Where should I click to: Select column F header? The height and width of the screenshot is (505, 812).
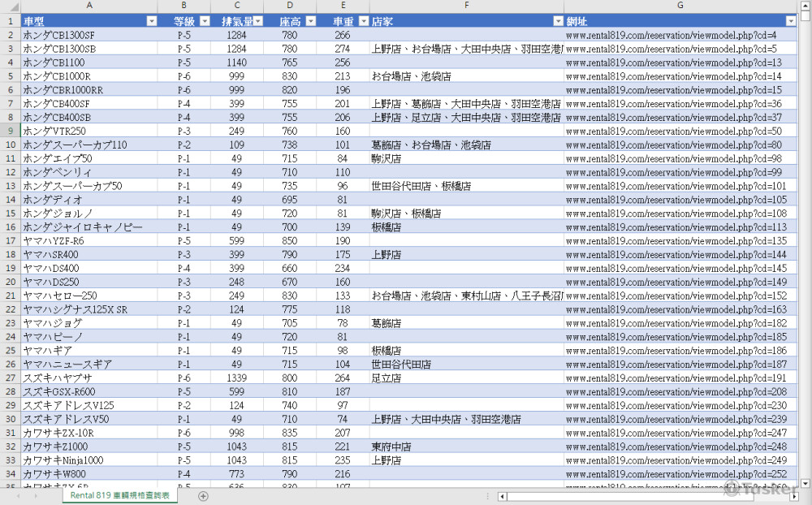466,6
